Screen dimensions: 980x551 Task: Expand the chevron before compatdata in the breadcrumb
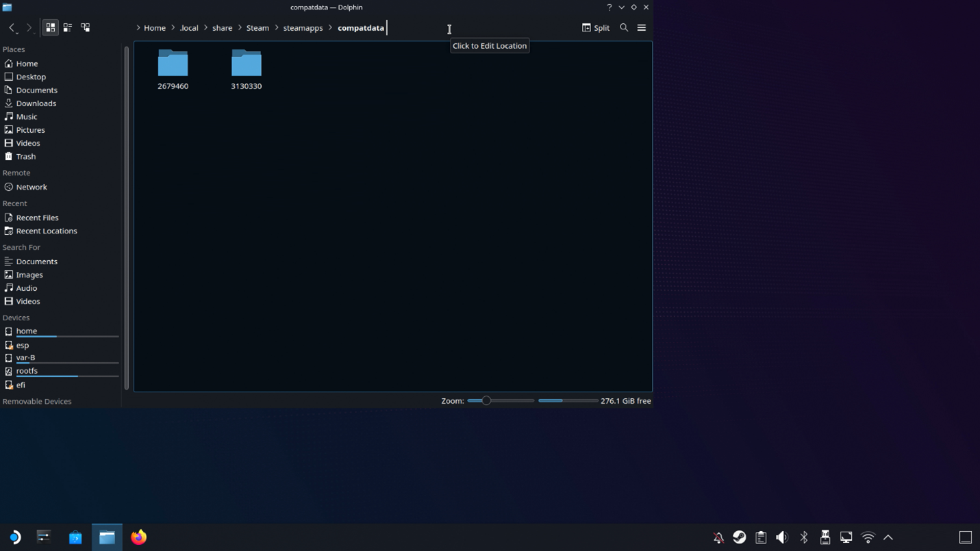click(x=330, y=28)
